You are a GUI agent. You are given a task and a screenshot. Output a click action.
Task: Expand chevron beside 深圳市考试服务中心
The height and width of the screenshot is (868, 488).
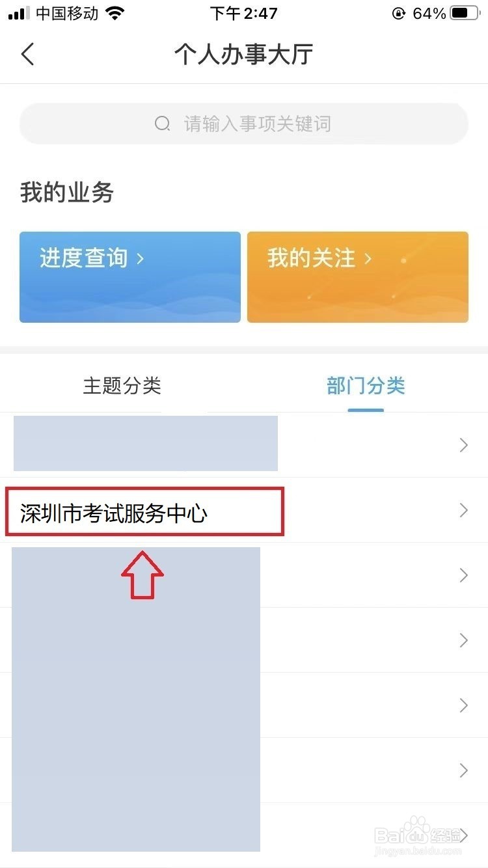464,510
